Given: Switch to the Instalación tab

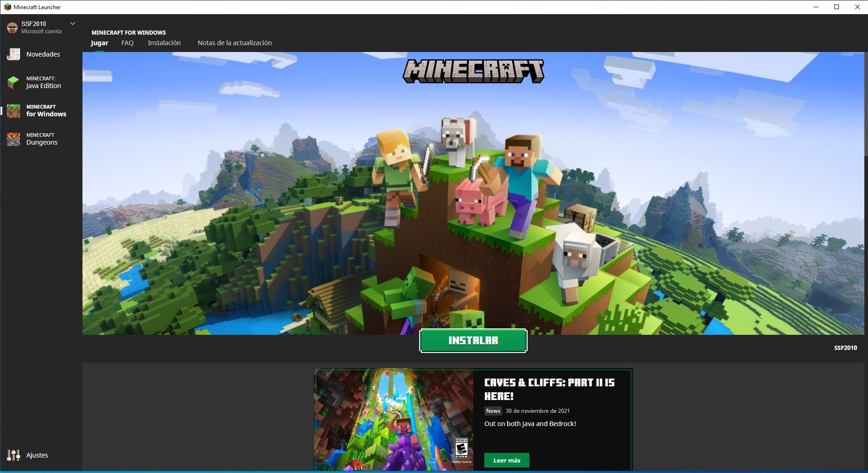Looking at the screenshot, I should 164,43.
